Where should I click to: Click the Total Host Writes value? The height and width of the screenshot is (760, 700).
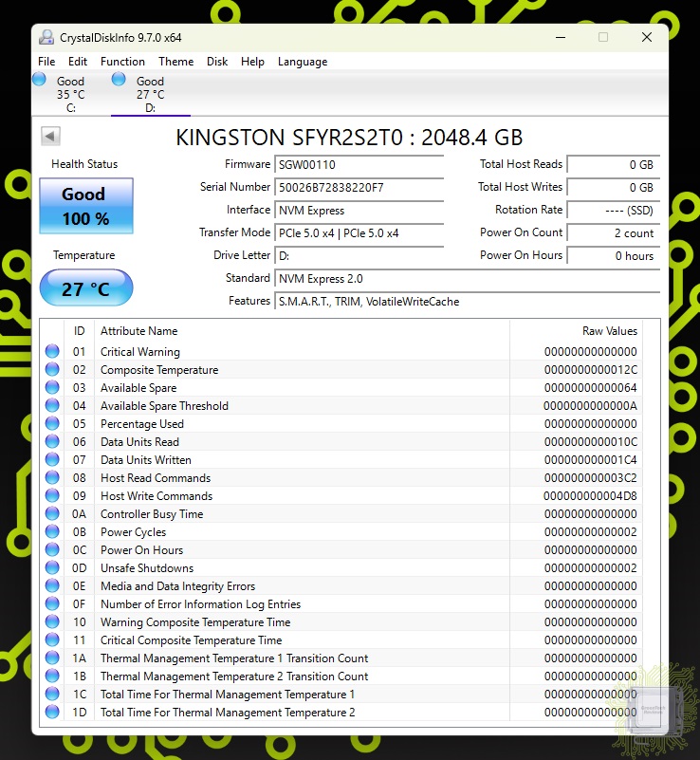pyautogui.click(x=614, y=188)
